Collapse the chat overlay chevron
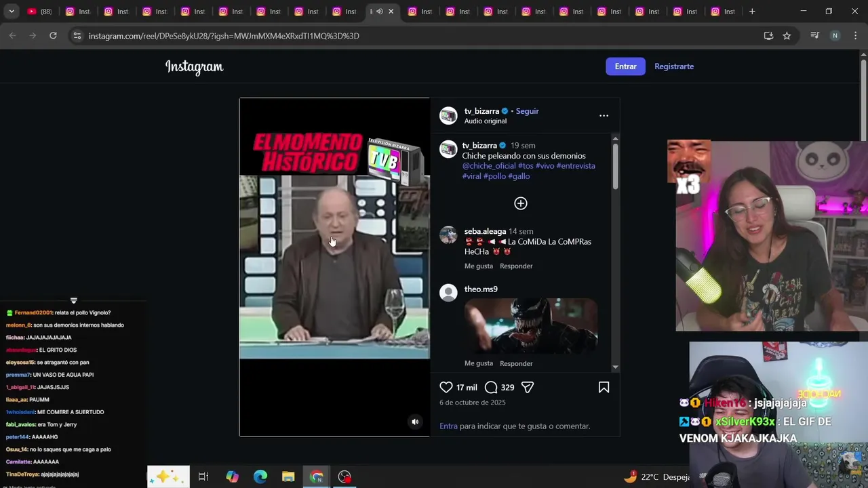The width and height of the screenshot is (868, 488). coord(74,300)
